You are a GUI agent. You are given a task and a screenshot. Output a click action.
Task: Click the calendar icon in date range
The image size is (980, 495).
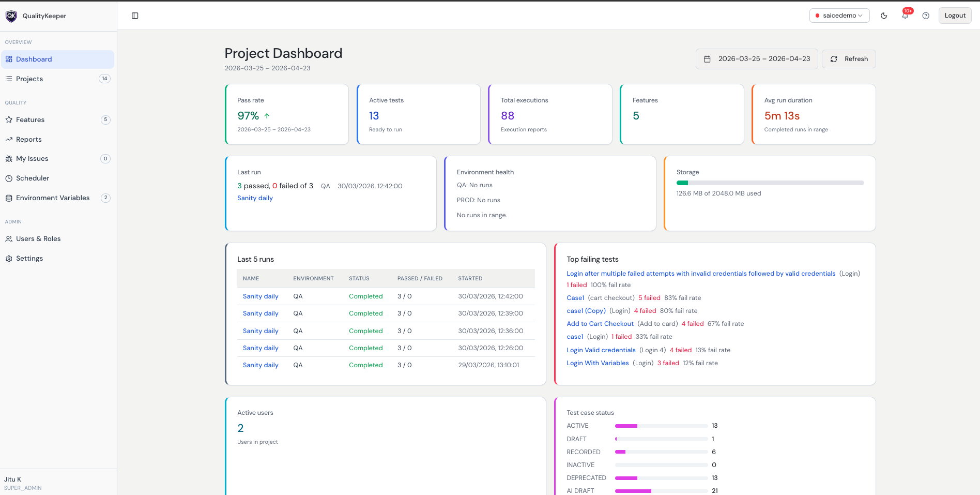point(707,59)
